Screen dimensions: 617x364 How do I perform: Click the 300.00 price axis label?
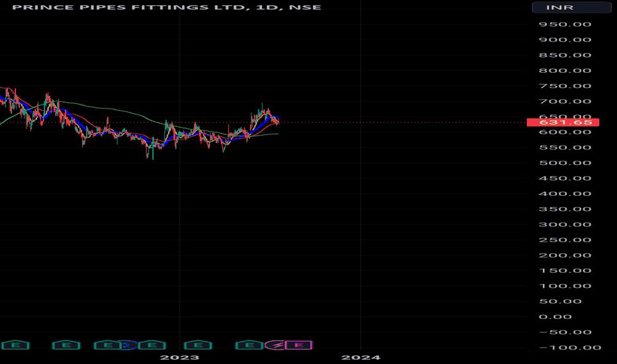565,225
